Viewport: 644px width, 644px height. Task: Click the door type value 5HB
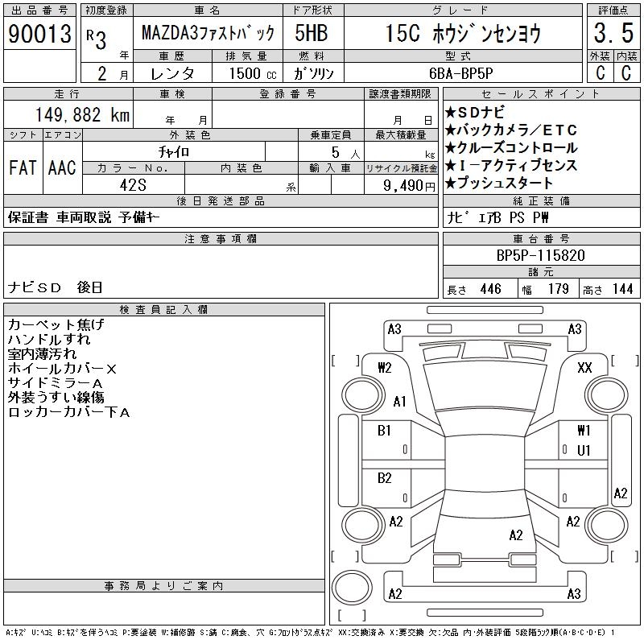click(312, 33)
